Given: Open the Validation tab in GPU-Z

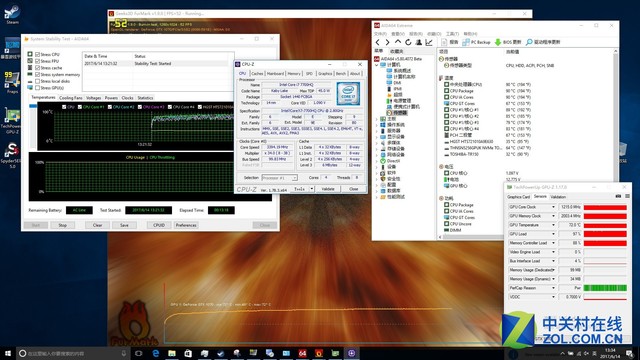Looking at the screenshot, I should 558,197.
